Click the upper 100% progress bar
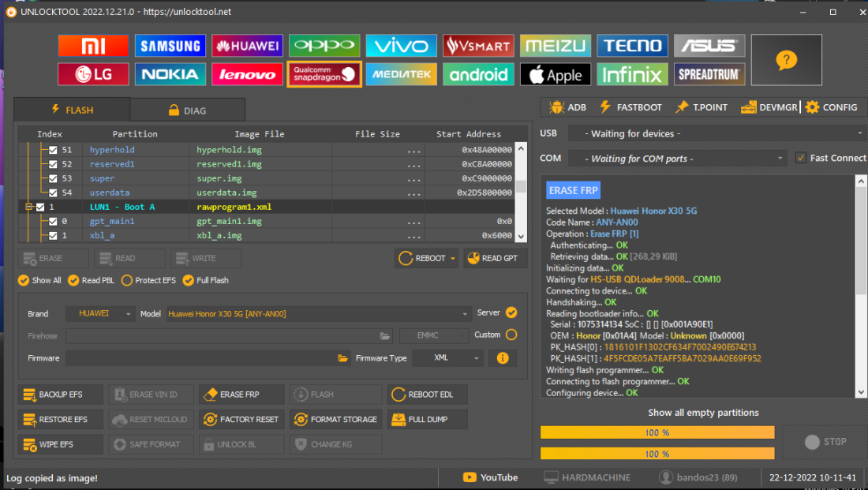This screenshot has height=490, width=868. (x=657, y=432)
